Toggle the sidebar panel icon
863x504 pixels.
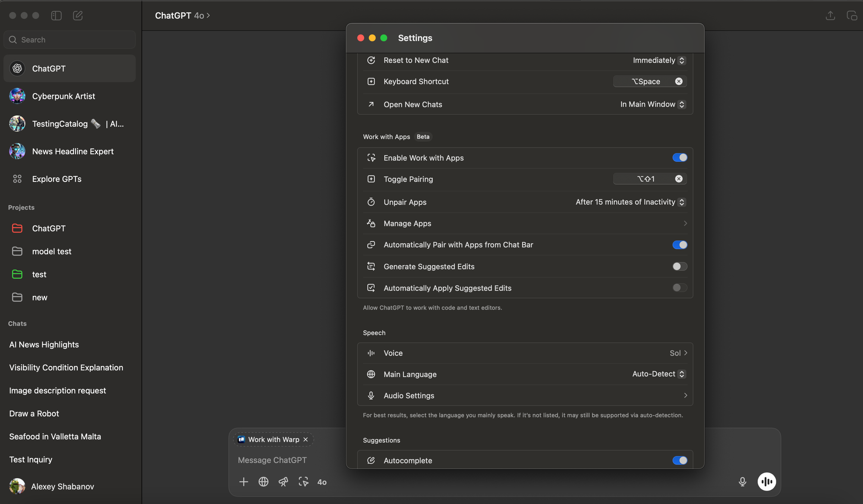pos(57,16)
